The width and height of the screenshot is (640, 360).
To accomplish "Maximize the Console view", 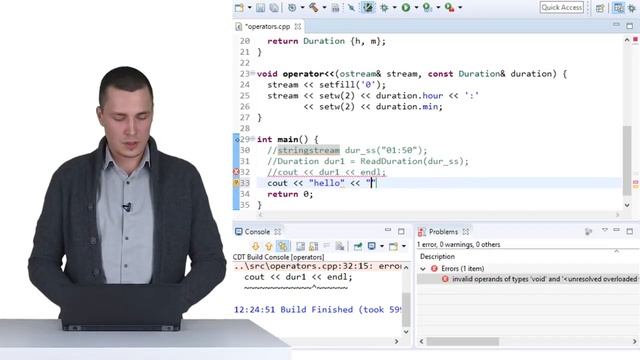I will (x=401, y=231).
